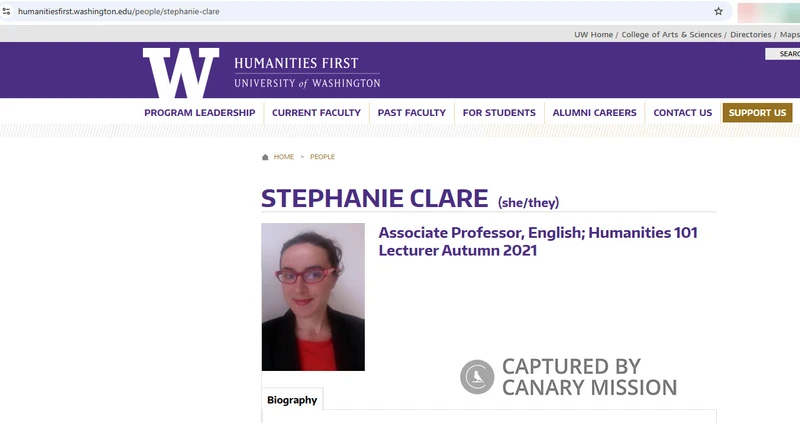Click into the Search field

click(x=783, y=54)
